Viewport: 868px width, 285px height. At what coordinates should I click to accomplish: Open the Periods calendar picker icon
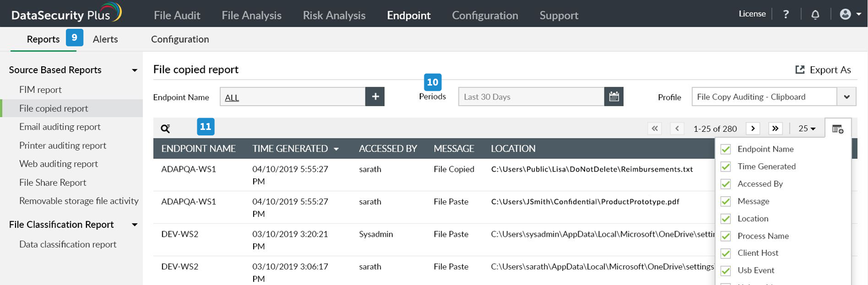click(x=614, y=97)
